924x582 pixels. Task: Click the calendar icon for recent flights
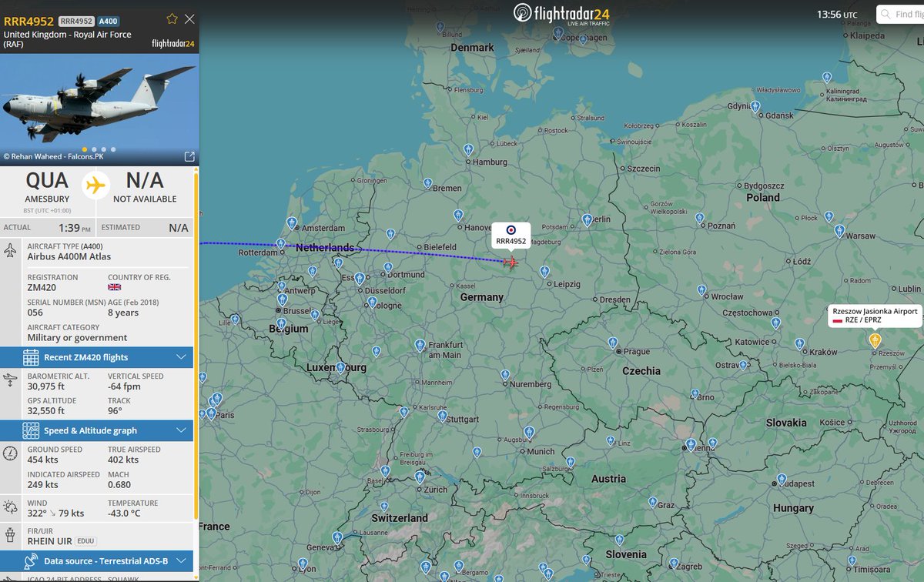(31, 357)
